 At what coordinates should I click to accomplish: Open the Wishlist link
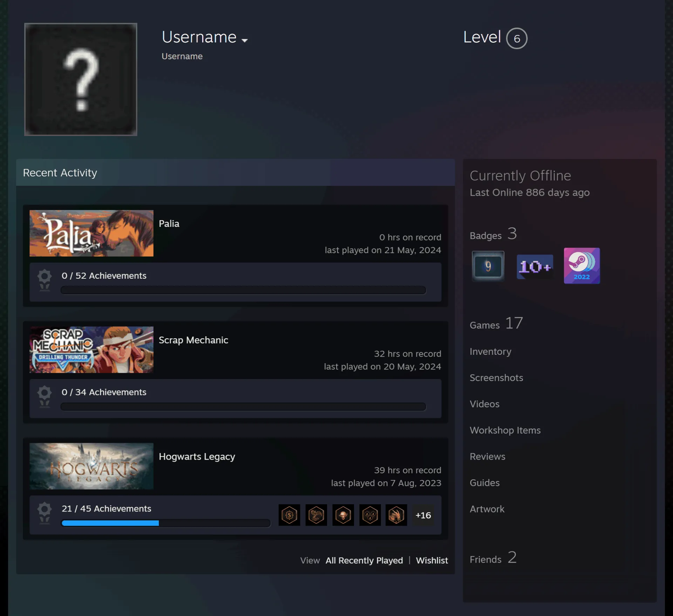[x=432, y=560]
